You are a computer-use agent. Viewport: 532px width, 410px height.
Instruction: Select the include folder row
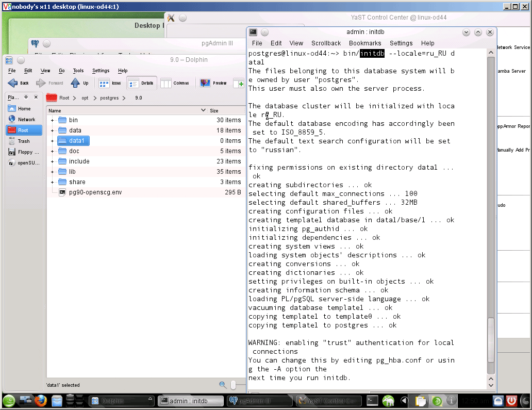(x=146, y=161)
